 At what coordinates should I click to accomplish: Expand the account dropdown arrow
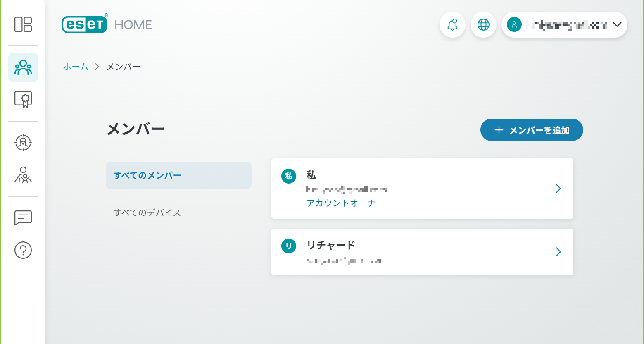pos(617,25)
